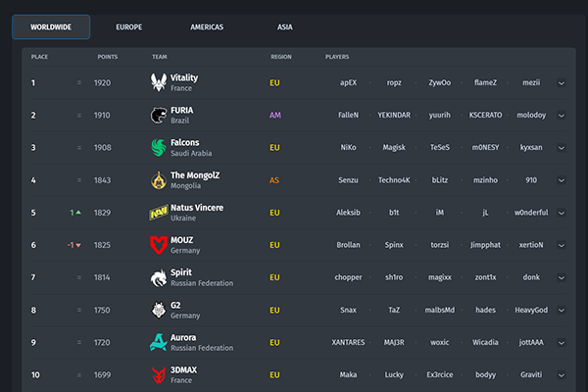Click The MongolZ team logo
The width and height of the screenshot is (588, 392).
[x=159, y=180]
